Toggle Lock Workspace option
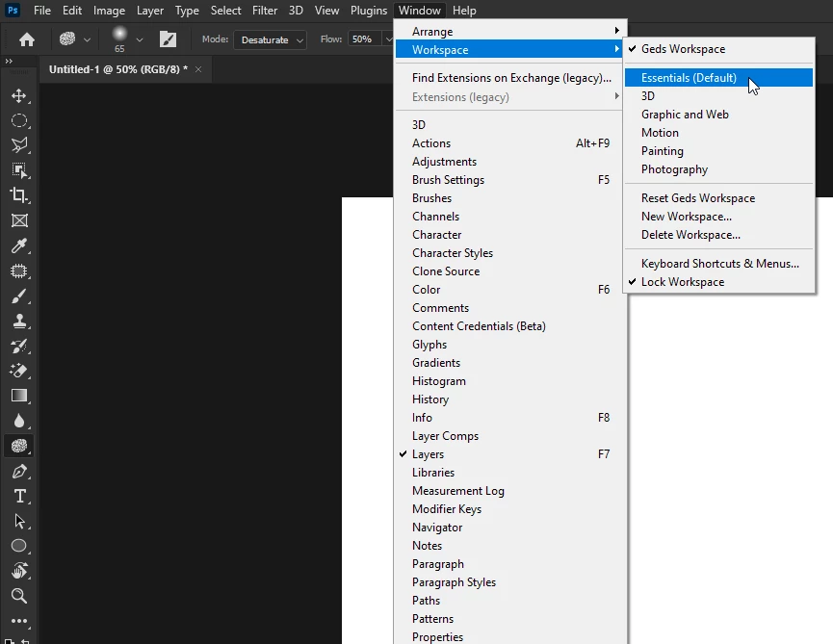This screenshot has height=644, width=833. pos(718,282)
